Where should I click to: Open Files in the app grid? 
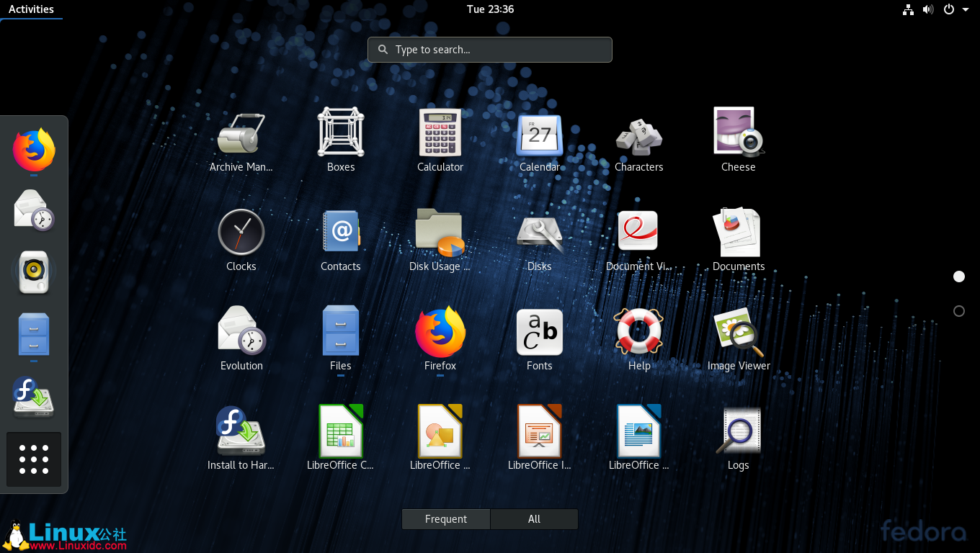click(341, 340)
